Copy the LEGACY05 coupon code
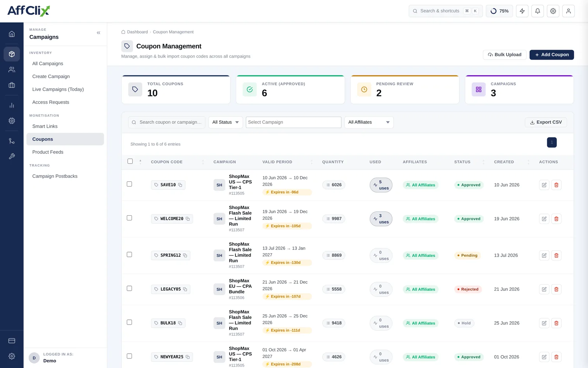Image resolution: width=588 pixels, height=368 pixels. click(185, 289)
